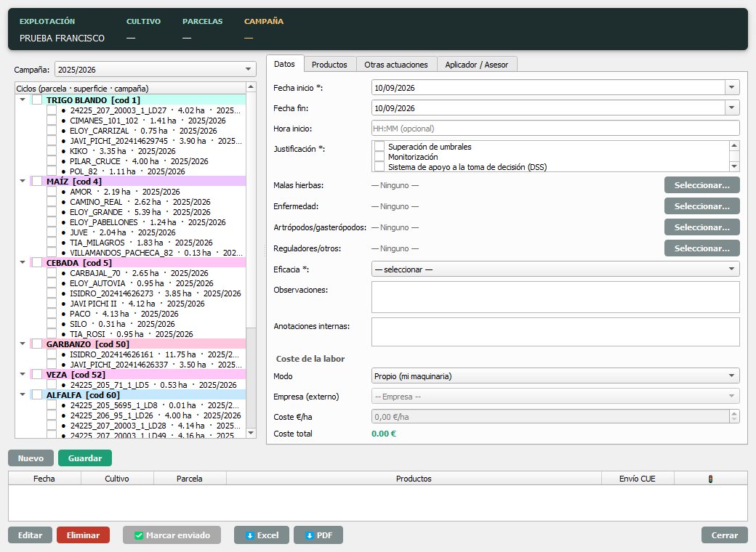756x552 pixels.
Task: Open the Modo cost dropdown
Action: click(555, 376)
